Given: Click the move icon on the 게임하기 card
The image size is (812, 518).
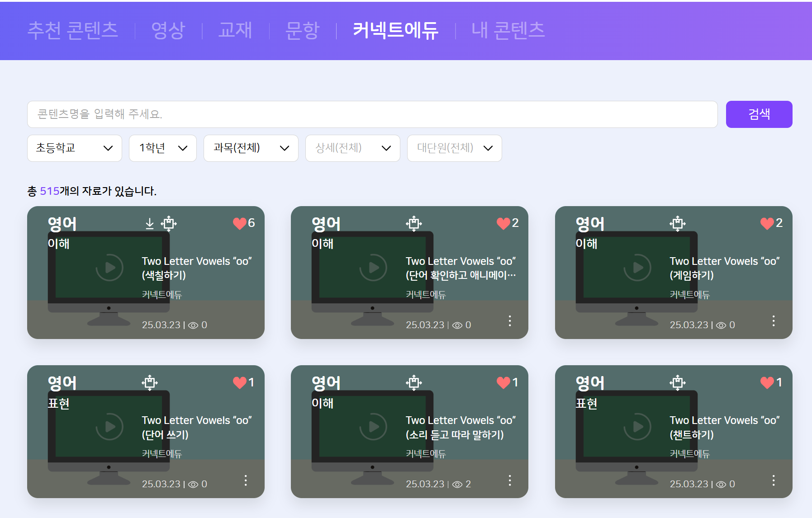Looking at the screenshot, I should point(677,223).
